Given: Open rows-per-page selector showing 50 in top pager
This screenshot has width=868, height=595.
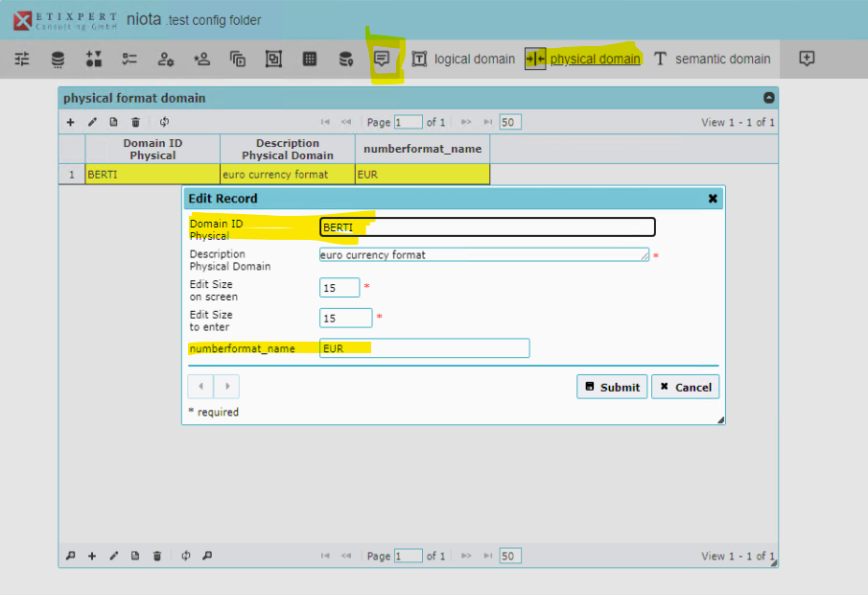Looking at the screenshot, I should point(510,122).
